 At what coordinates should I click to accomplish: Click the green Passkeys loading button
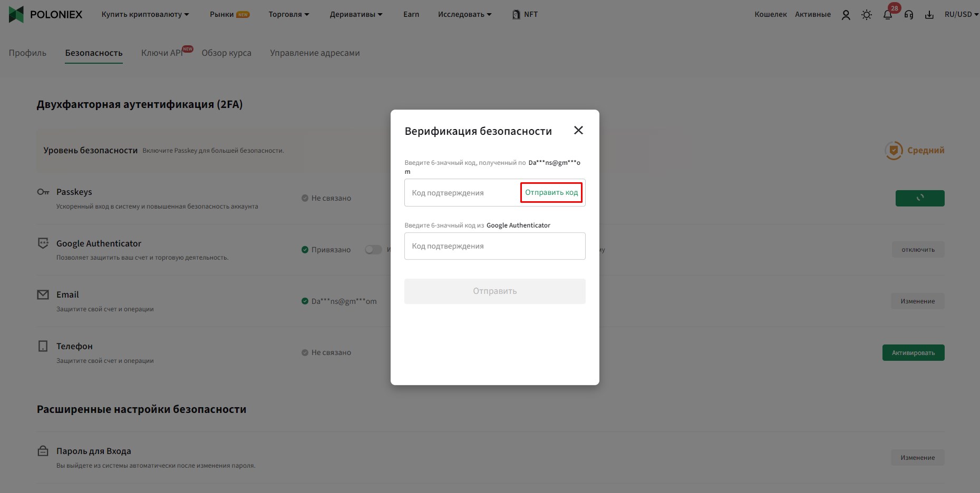point(920,198)
